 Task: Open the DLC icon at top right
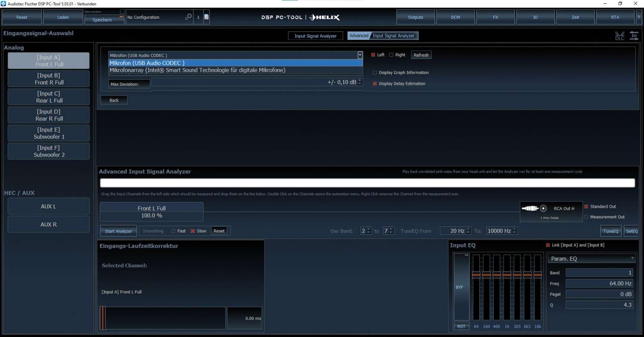tap(620, 36)
